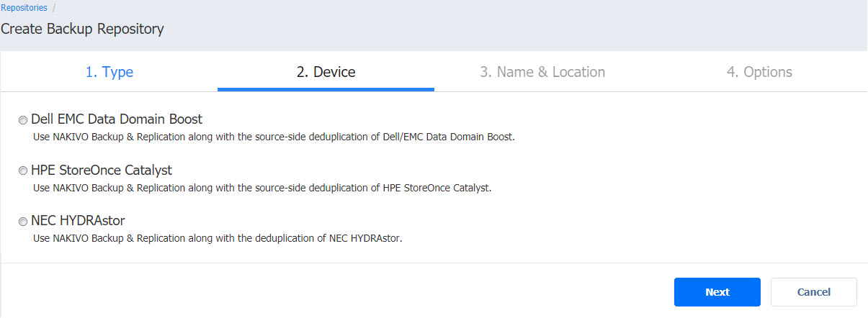This screenshot has width=868, height=318.
Task: Click the blue underline beneath the Device tab
Action: click(326, 89)
